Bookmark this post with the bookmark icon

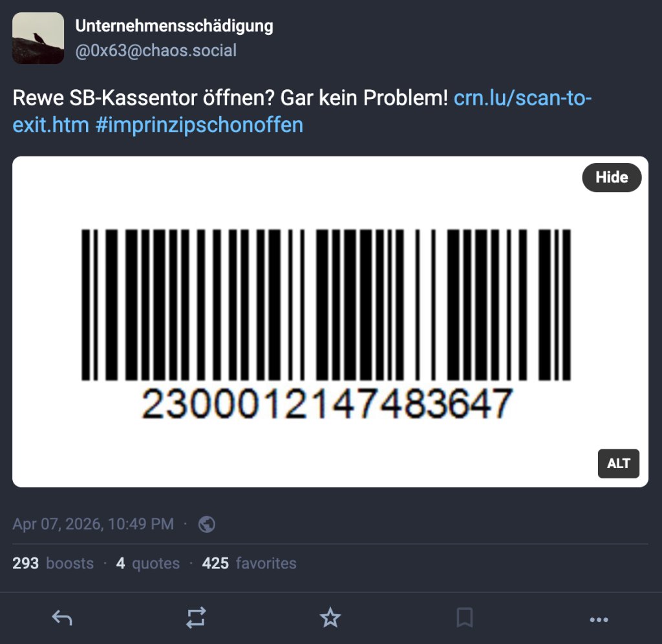point(464,618)
